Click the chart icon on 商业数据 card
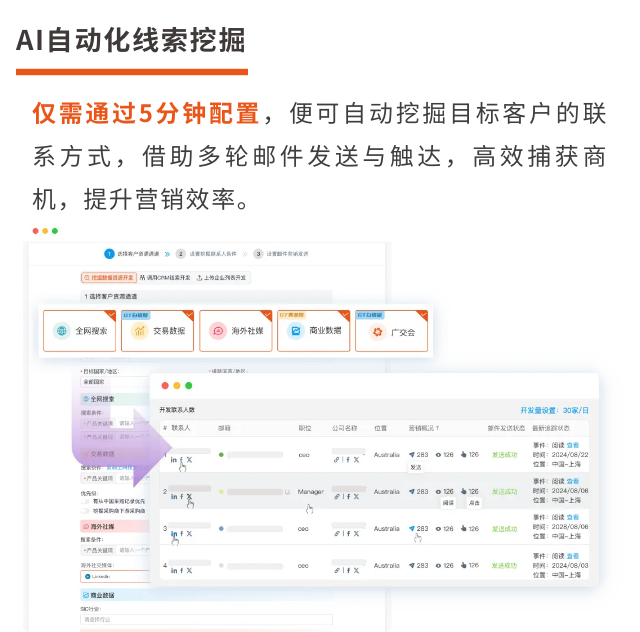 tap(296, 331)
